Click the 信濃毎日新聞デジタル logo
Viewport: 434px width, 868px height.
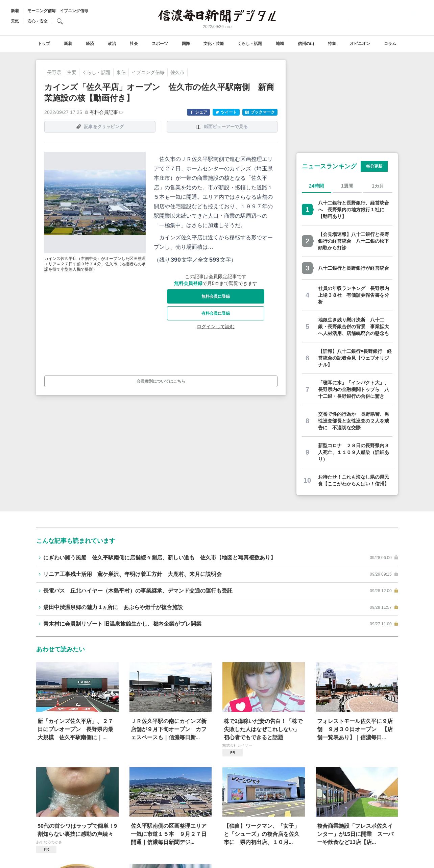[217, 16]
